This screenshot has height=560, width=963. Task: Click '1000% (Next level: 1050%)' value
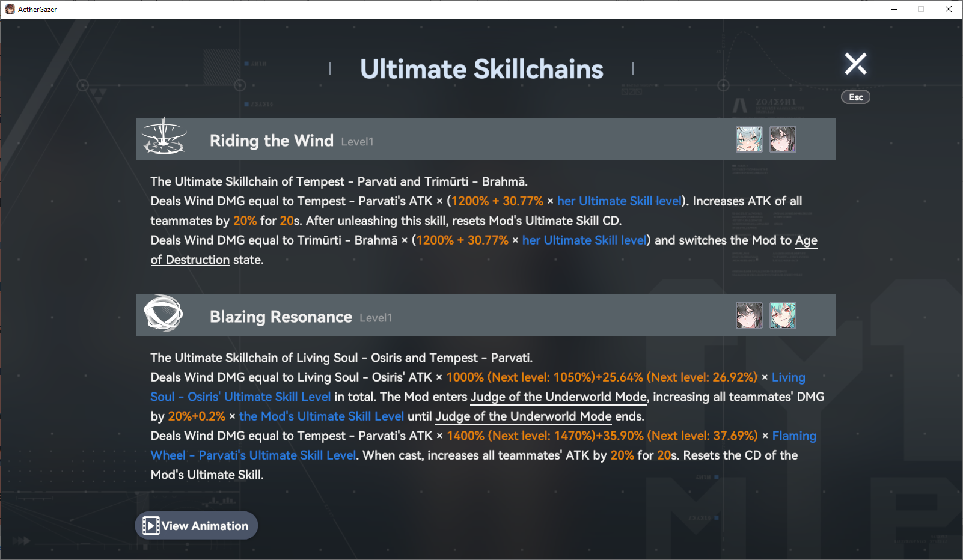click(x=520, y=377)
